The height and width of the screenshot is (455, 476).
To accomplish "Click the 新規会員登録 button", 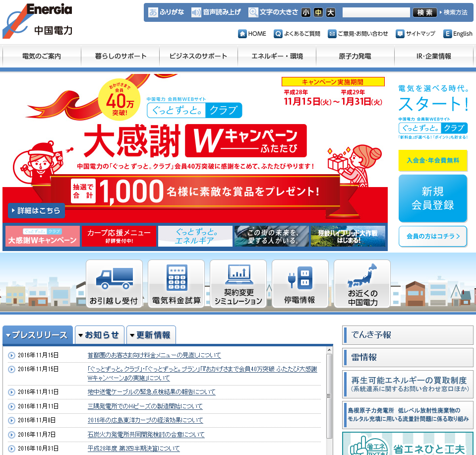I will pyautogui.click(x=432, y=198).
